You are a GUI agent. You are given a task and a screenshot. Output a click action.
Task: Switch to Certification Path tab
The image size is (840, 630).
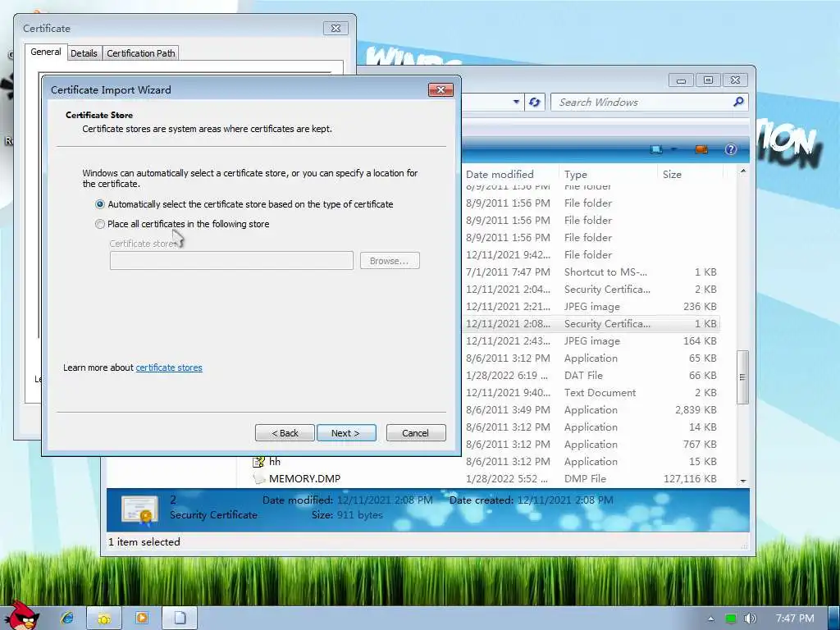click(141, 53)
